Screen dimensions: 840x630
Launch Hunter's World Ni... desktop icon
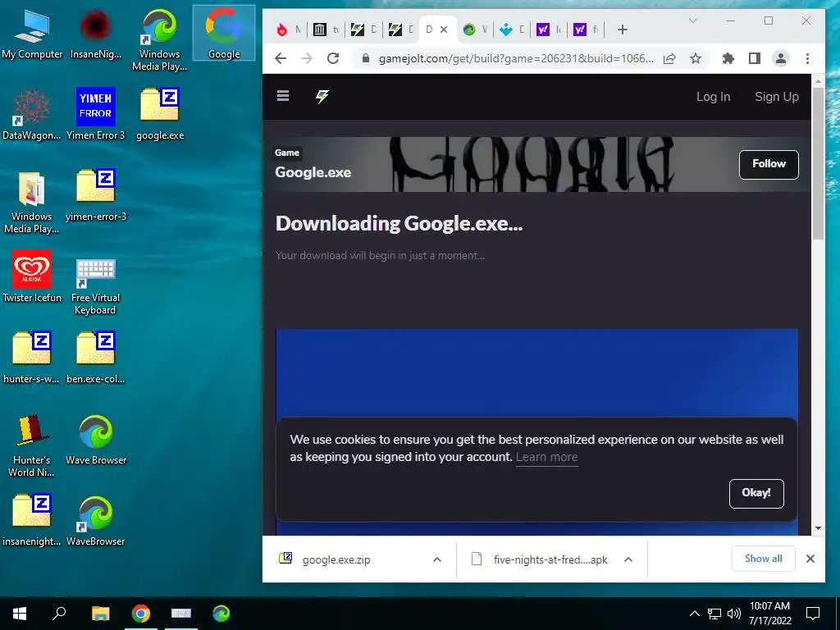pyautogui.click(x=32, y=445)
